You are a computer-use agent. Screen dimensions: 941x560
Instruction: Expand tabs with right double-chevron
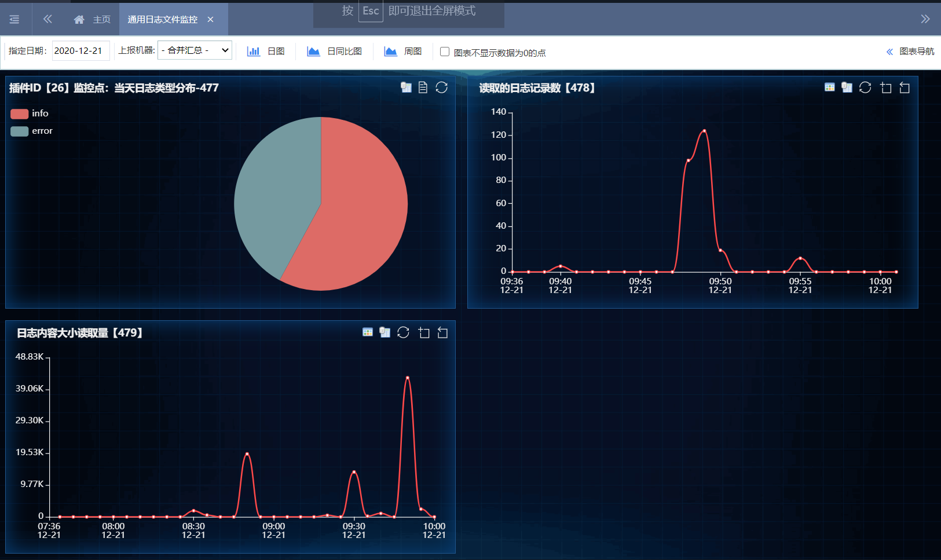925,19
